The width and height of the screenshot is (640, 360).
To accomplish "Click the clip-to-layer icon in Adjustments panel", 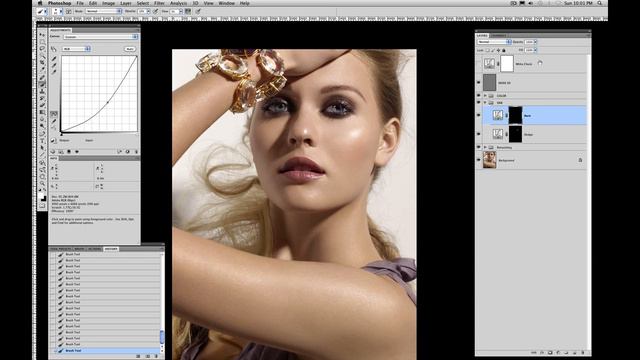I will point(69,151).
